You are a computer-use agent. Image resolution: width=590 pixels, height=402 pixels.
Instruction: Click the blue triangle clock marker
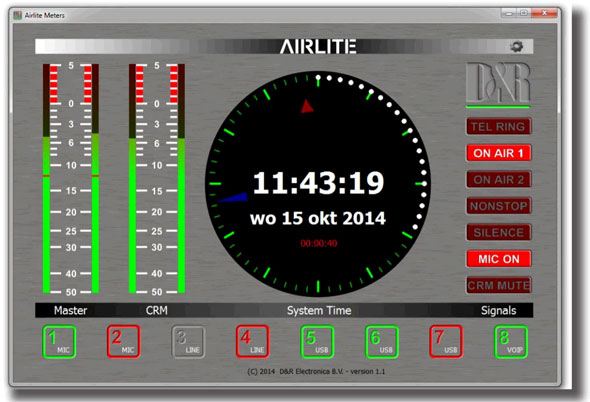coord(233,198)
